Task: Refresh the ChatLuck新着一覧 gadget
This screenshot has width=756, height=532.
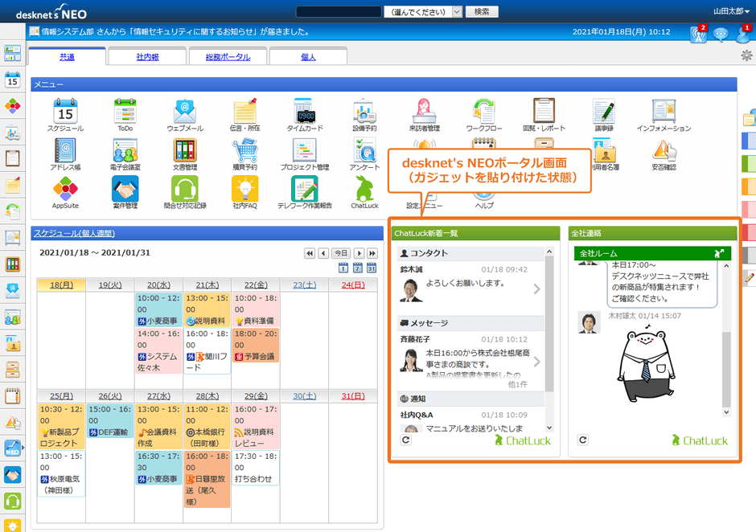Action: pos(405,440)
